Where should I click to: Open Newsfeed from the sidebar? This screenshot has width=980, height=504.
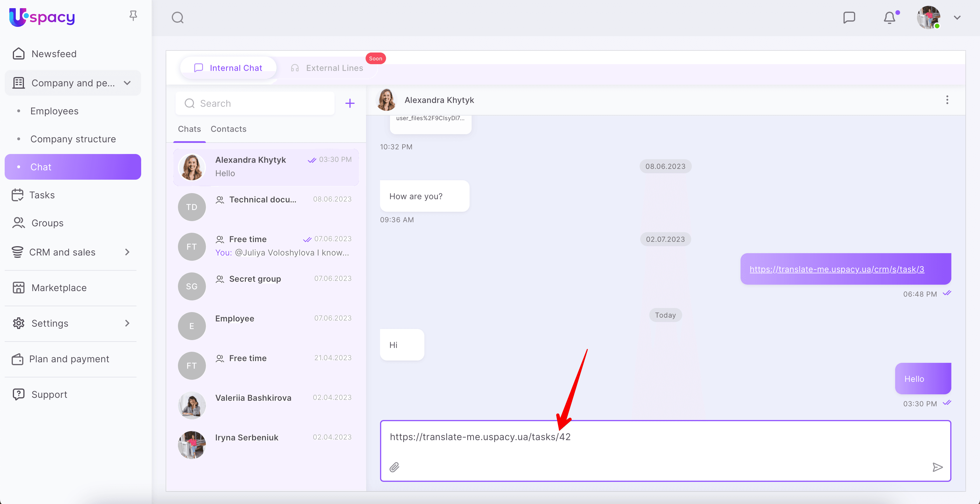(x=54, y=54)
